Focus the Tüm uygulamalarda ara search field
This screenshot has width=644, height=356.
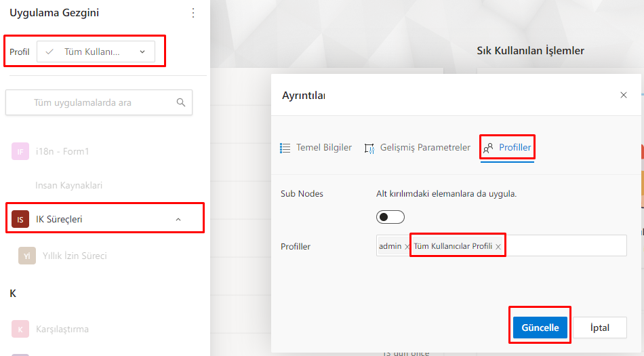[x=99, y=102]
